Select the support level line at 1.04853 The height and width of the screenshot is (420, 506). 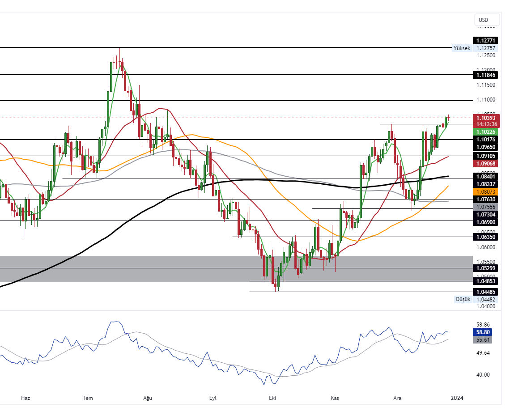tap(358, 281)
